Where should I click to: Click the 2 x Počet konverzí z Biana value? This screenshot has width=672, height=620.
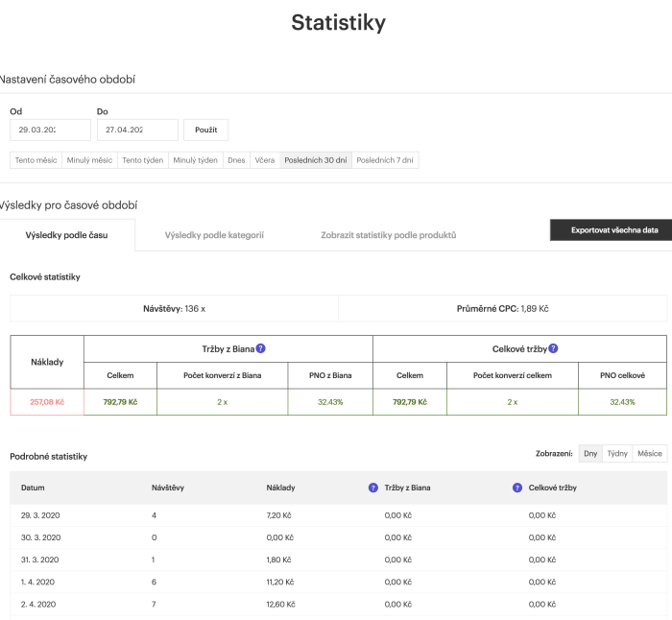223,402
